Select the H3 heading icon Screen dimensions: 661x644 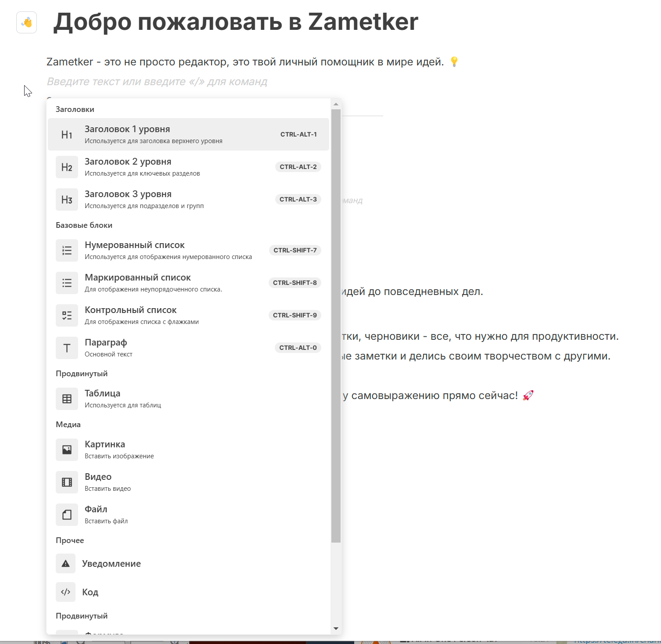click(67, 199)
